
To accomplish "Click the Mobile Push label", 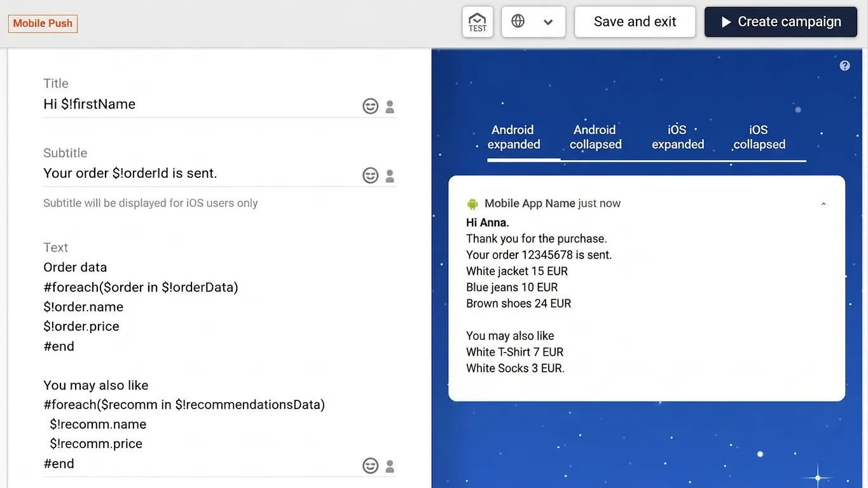I will 43,24.
